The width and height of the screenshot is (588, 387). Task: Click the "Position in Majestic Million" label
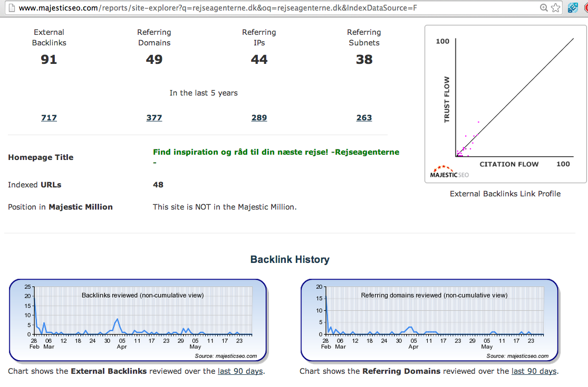click(60, 207)
